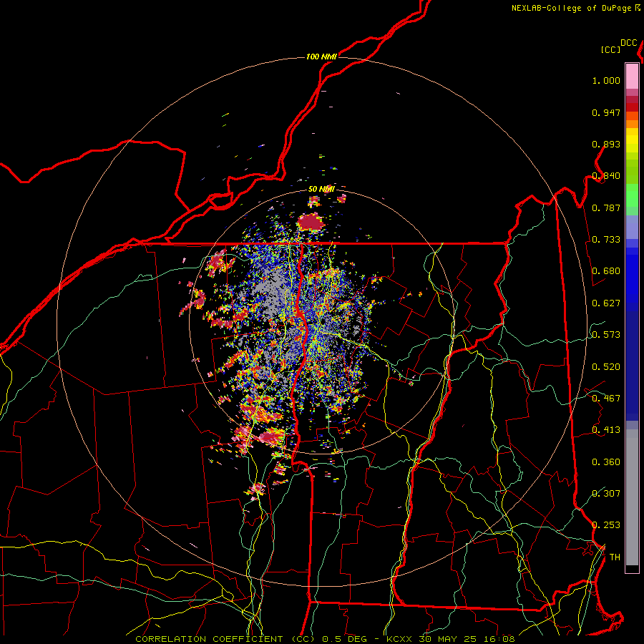Image resolution: width=644 pixels, height=644 pixels.
Task: Click the KCXX radar site identifier
Action: [399, 639]
